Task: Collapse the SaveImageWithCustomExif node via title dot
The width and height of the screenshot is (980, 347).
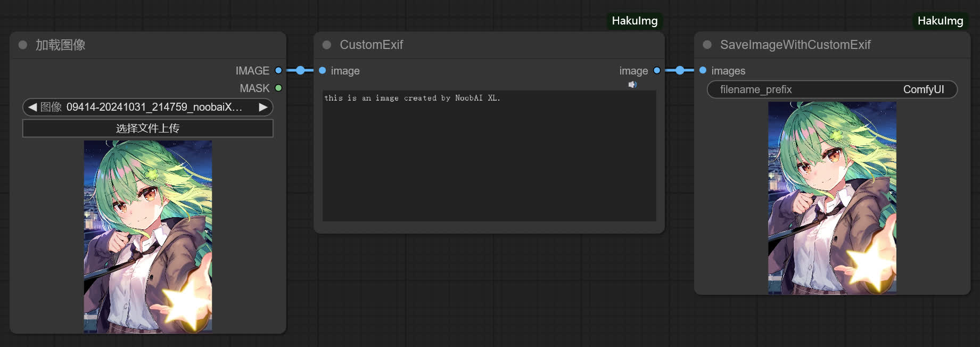Action: [707, 45]
